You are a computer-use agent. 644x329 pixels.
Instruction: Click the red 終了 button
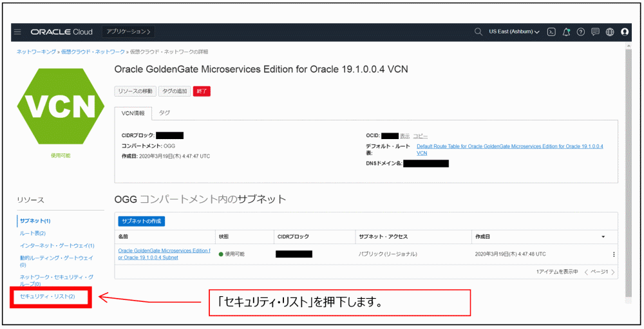(x=202, y=91)
